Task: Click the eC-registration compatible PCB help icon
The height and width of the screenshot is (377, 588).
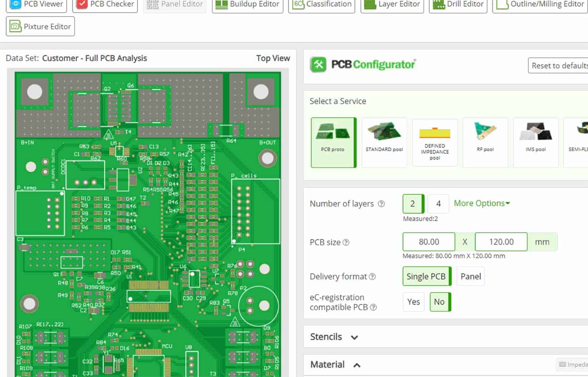Action: 373,307
